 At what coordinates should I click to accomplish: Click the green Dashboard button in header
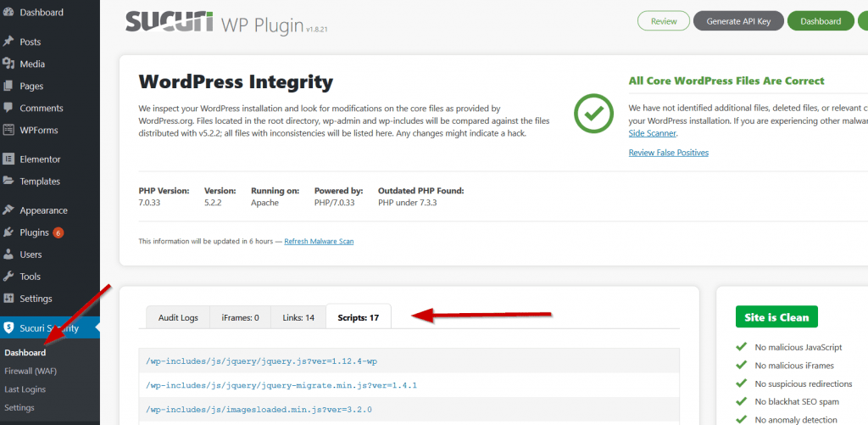coord(821,21)
